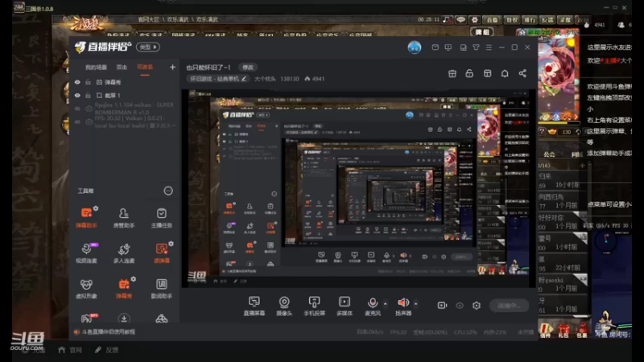644x362 pixels.
Task: Expand the microphone volume arrow
Action: tap(386, 304)
